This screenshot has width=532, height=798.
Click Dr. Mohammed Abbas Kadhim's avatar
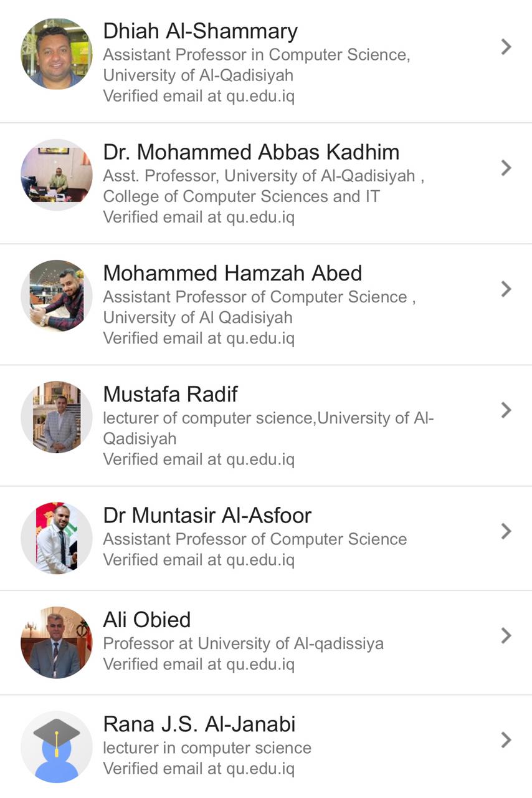point(56,175)
